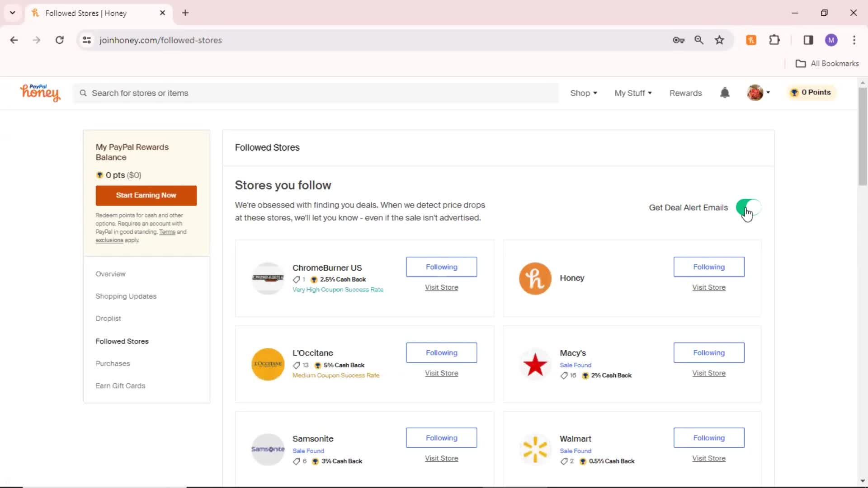Open the Overview sidebar section
The width and height of the screenshot is (868, 488).
[111, 273]
